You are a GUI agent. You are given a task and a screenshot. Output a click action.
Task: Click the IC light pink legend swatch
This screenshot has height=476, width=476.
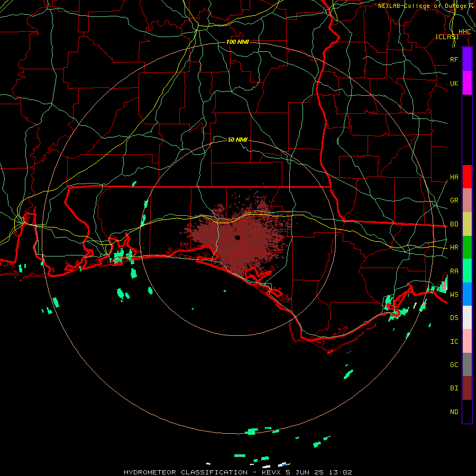coord(467,341)
